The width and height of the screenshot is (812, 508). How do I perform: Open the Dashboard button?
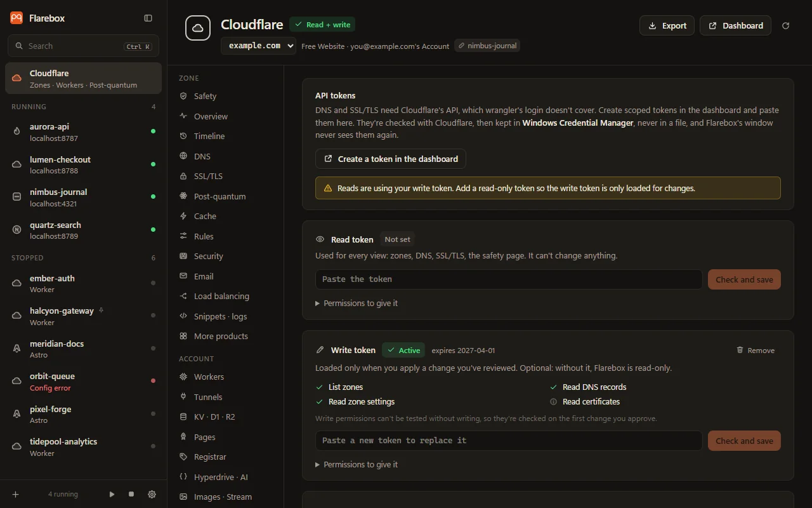click(x=735, y=26)
